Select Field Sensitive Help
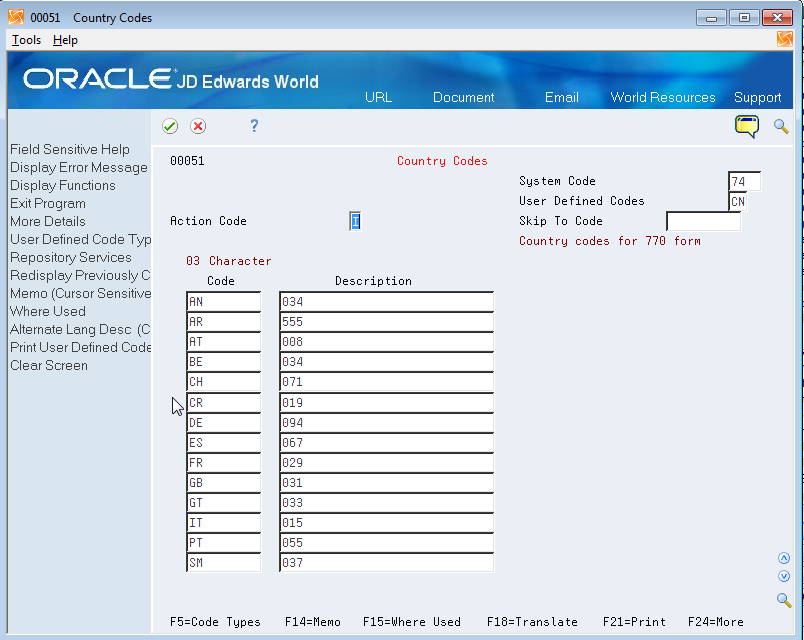804x640 pixels. [70, 149]
